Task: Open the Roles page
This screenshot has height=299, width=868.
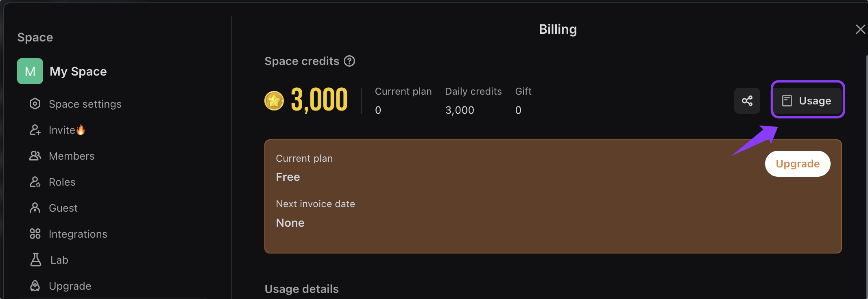Action: coord(62,182)
